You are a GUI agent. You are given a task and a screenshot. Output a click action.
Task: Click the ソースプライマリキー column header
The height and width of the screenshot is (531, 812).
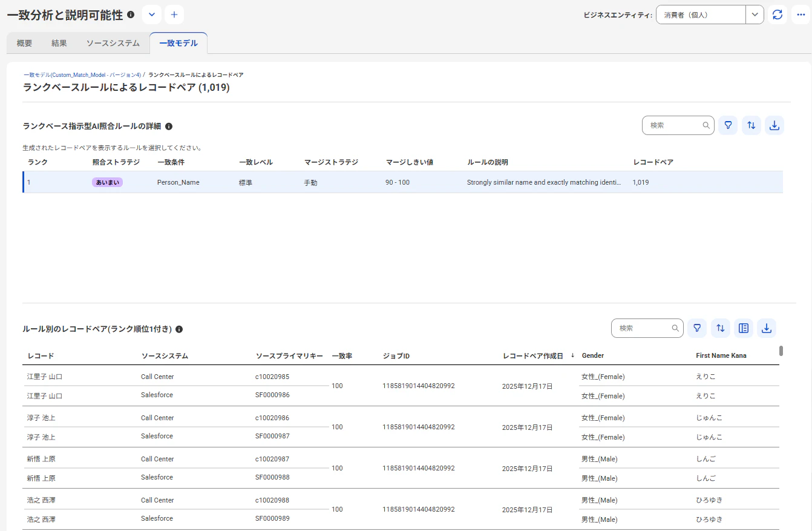289,355
